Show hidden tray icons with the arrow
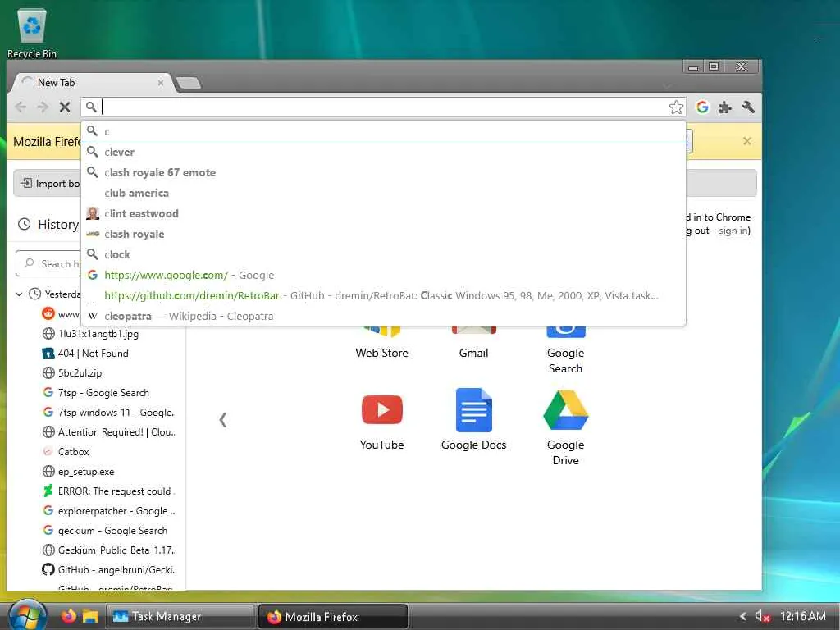This screenshot has width=840, height=630. click(742, 616)
